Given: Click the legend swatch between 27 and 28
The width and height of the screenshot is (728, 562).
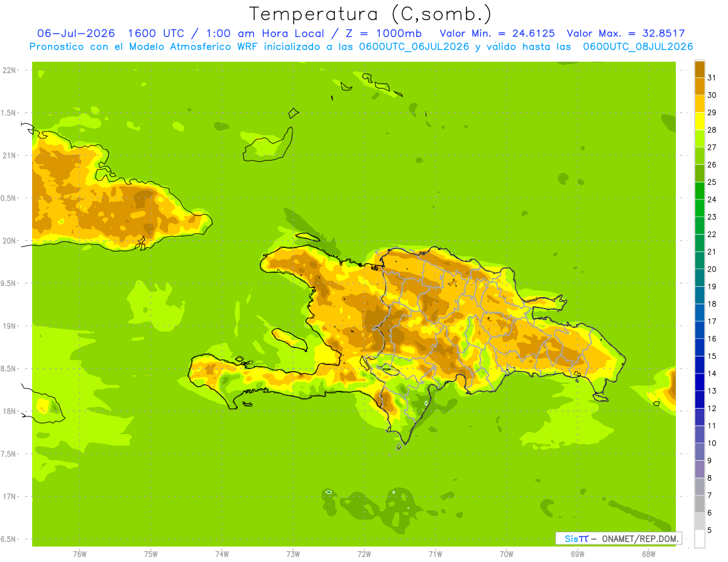Looking at the screenshot, I should [x=699, y=138].
